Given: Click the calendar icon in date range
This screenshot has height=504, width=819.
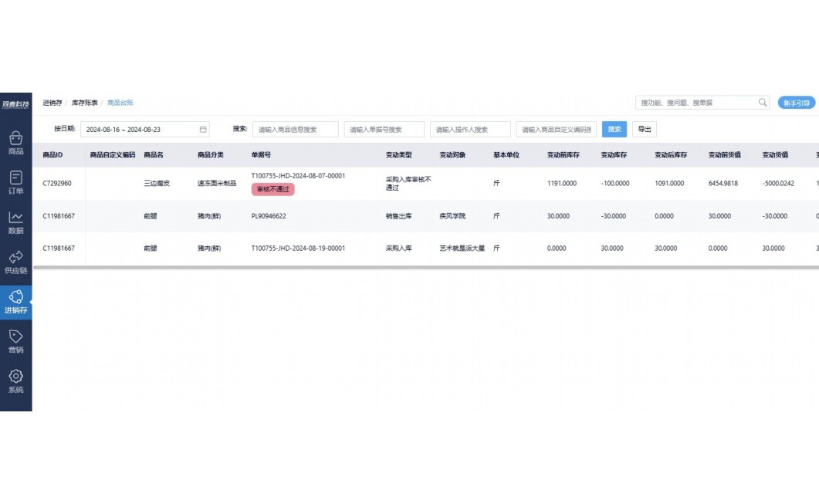Looking at the screenshot, I should point(203,130).
